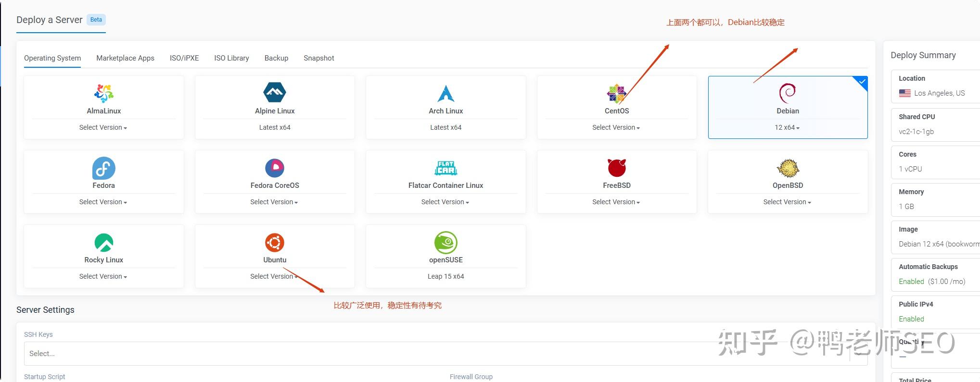Go to the Backup tab
980x382 pixels.
pos(276,58)
